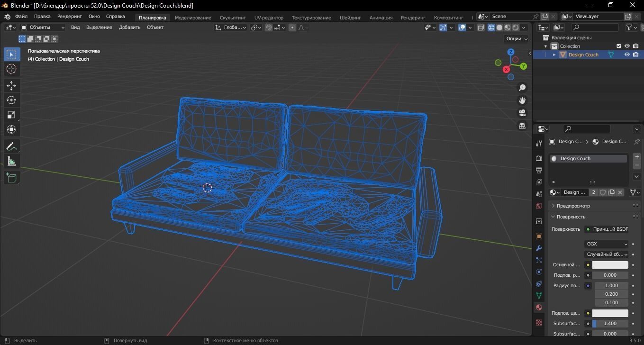Click the Principled BSDF surface button
The width and height of the screenshot is (644, 345).
(606, 229)
